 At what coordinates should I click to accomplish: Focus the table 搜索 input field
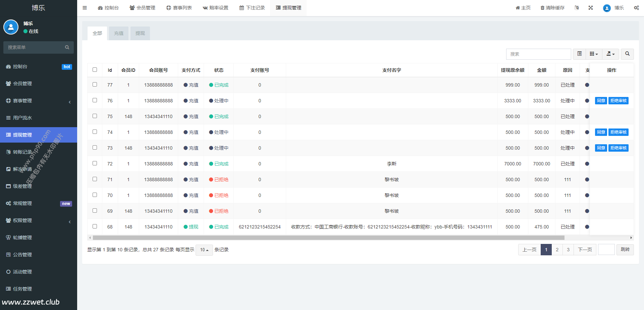click(539, 54)
